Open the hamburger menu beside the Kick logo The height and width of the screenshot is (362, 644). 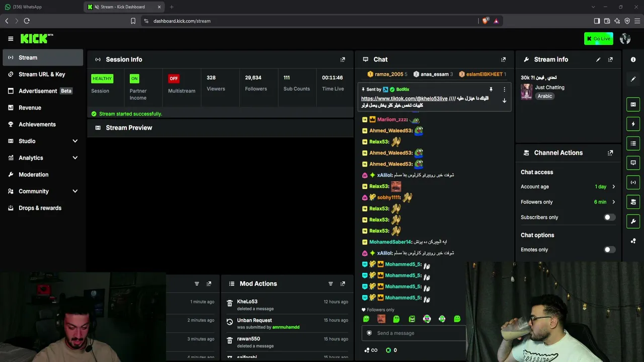pyautogui.click(x=11, y=39)
